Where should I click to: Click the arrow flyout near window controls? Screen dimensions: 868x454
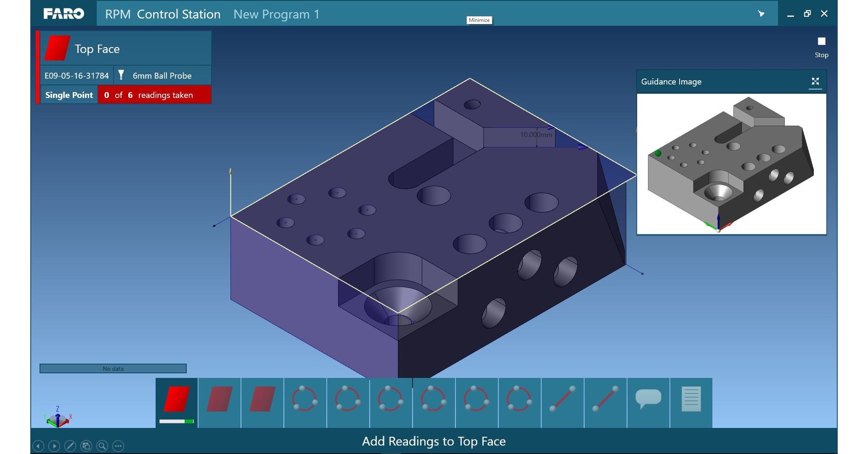pos(761,14)
